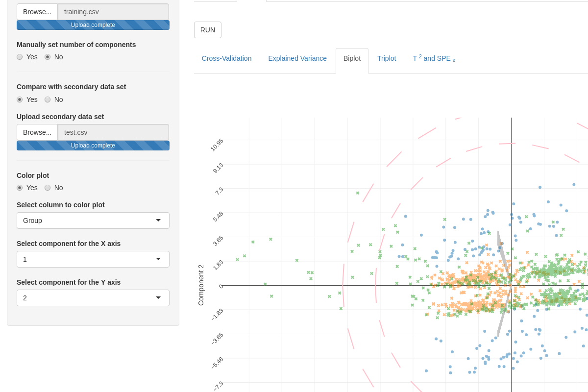Screen dimensions: 588x392
Task: Switch to the Cross-Validation tab
Action: (226, 58)
